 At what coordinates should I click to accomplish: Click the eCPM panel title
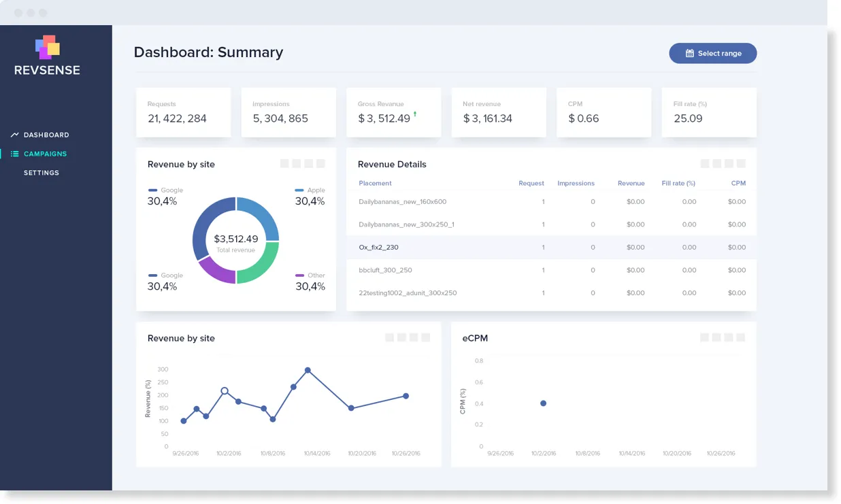(x=475, y=338)
